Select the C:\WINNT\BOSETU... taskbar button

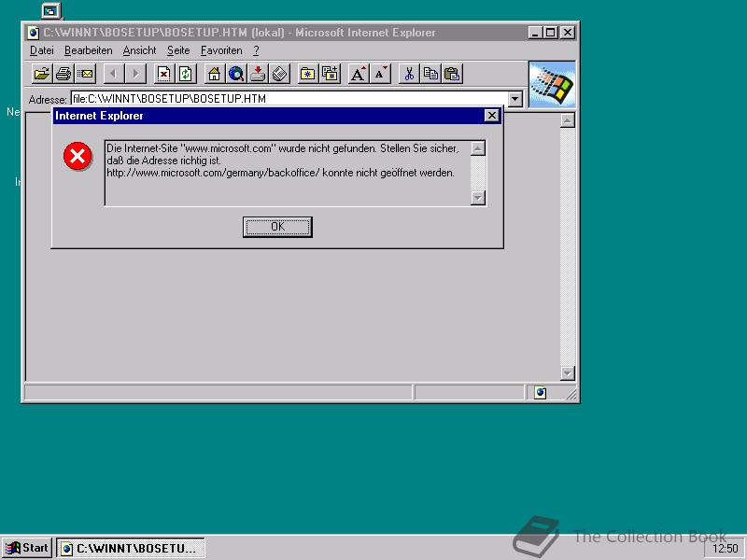coord(131,548)
